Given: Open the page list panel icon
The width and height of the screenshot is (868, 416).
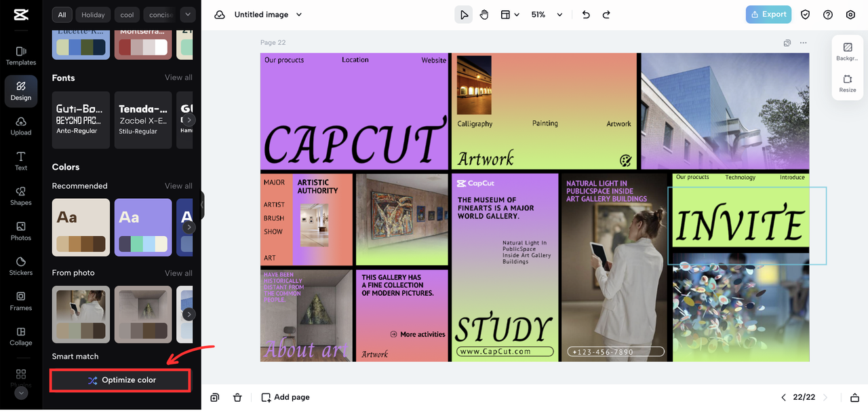Looking at the screenshot, I should point(854,398).
